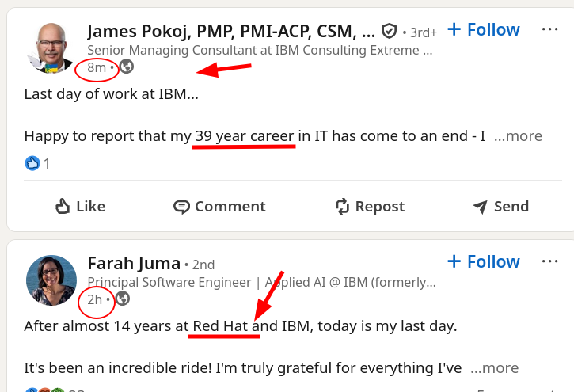Expand James's post with "...more"
The width and height of the screenshot is (574, 392).
point(518,136)
